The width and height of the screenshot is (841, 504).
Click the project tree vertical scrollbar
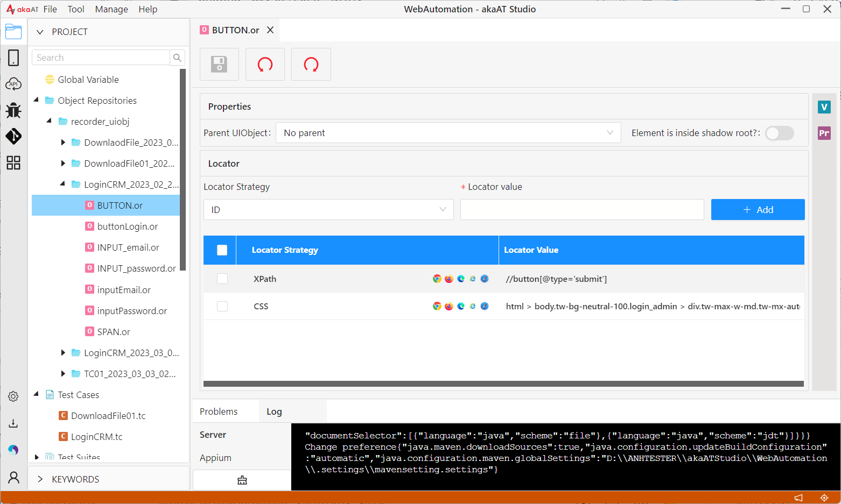(183, 169)
